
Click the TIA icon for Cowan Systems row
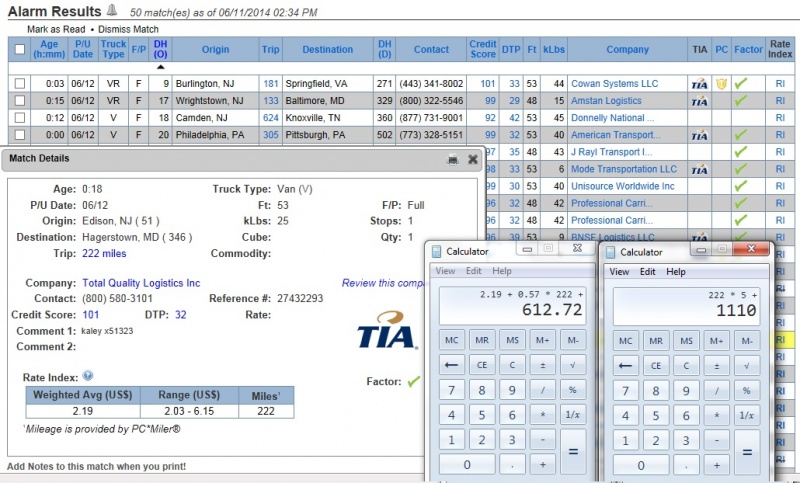[699, 84]
